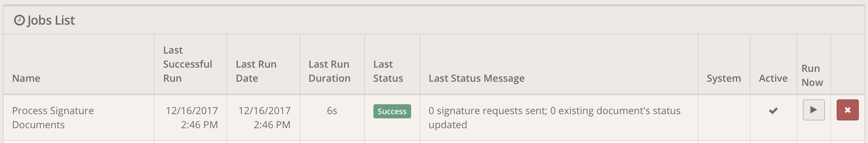
Task: Click the Last Status Message column header
Action: click(x=476, y=78)
